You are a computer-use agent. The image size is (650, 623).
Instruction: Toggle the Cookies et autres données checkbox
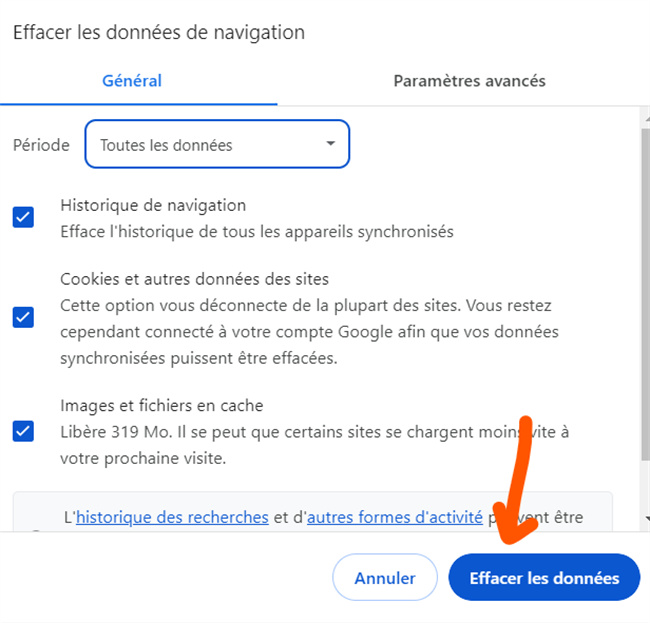pos(23,317)
